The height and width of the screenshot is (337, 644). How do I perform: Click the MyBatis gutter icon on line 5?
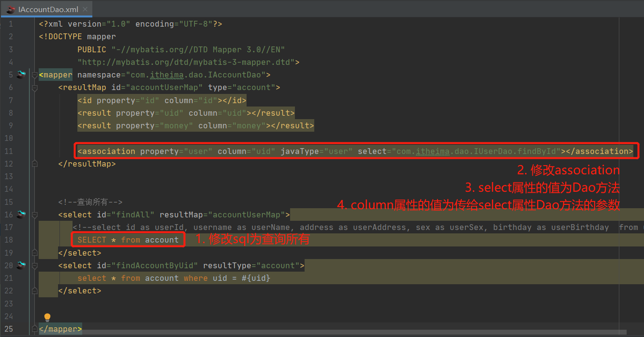coord(22,75)
